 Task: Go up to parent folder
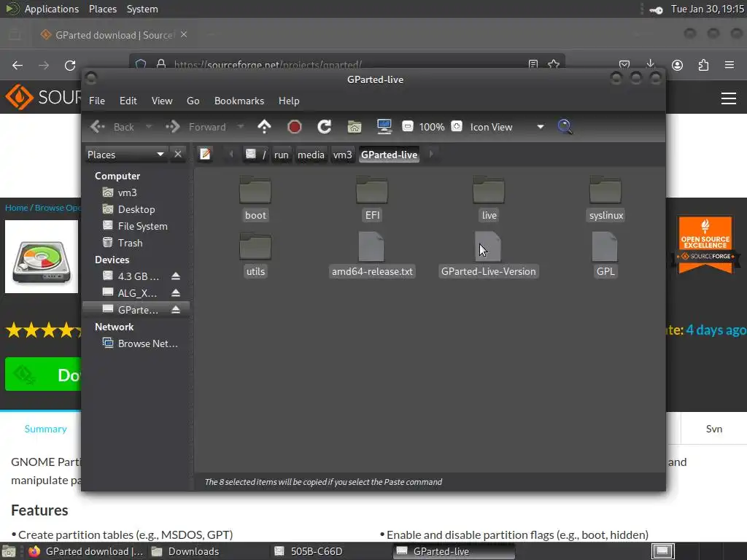point(264,127)
